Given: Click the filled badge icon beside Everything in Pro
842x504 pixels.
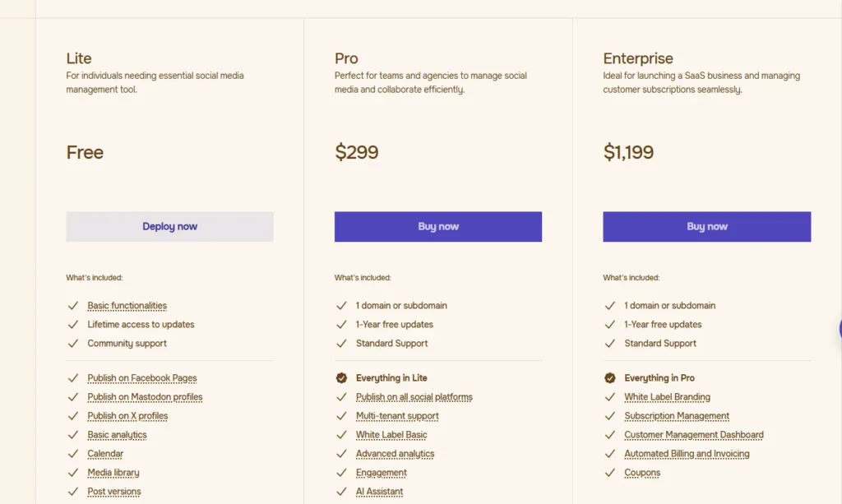Looking at the screenshot, I should pyautogui.click(x=610, y=378).
